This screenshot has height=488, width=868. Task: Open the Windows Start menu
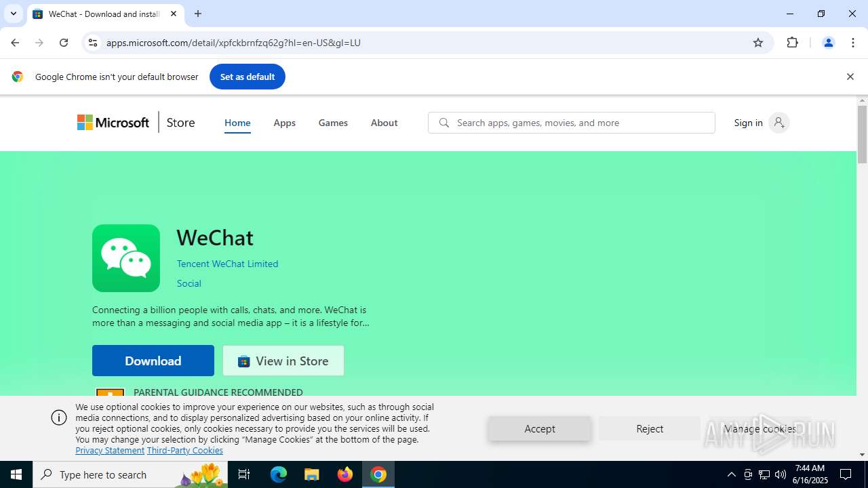pos(16,474)
